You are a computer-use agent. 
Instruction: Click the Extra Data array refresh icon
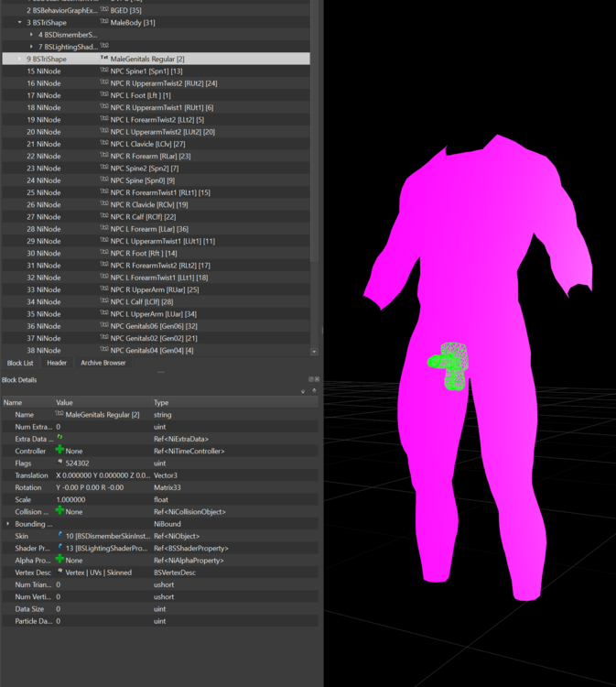tap(60, 438)
